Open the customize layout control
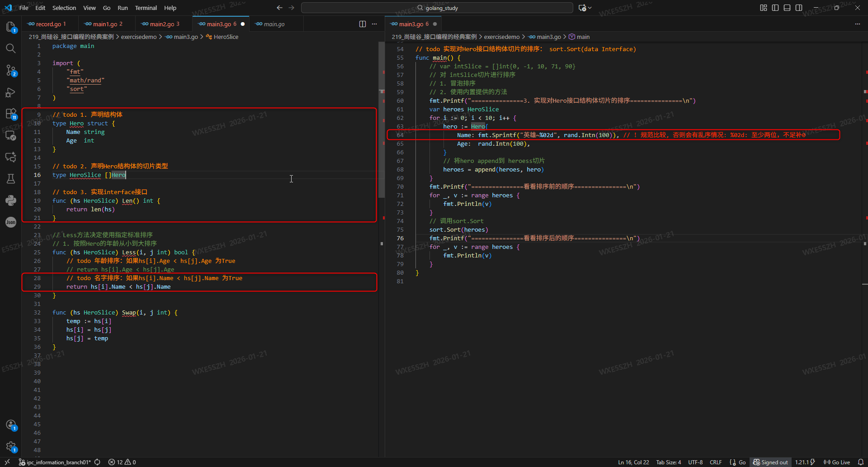Image resolution: width=868 pixels, height=467 pixels. 764,8
